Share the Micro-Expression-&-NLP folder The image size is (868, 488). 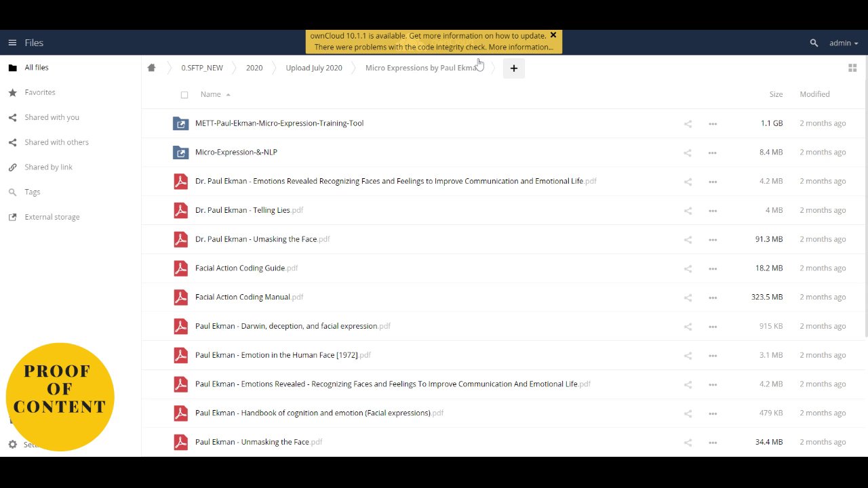tap(688, 153)
